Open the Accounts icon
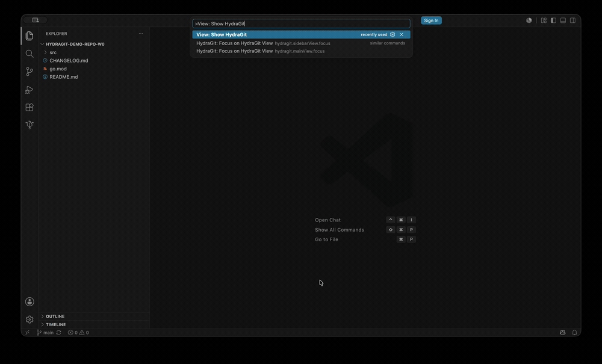This screenshot has height=364, width=602. click(x=29, y=302)
